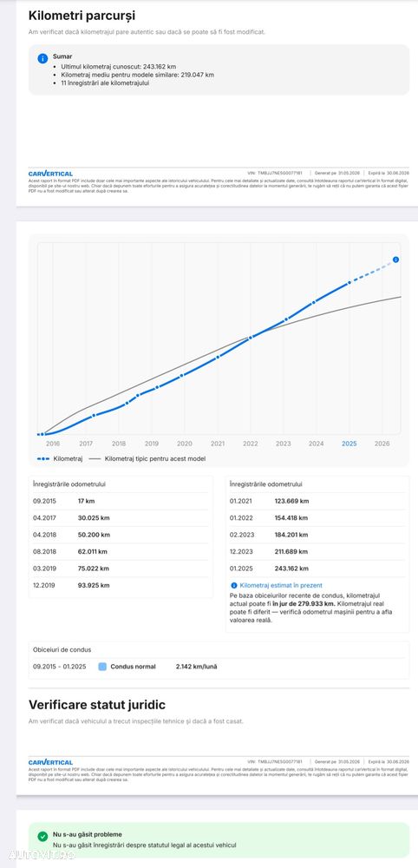418x868 pixels.
Task: Click the info marker at chart's estimated endpoint
Action: (x=395, y=259)
